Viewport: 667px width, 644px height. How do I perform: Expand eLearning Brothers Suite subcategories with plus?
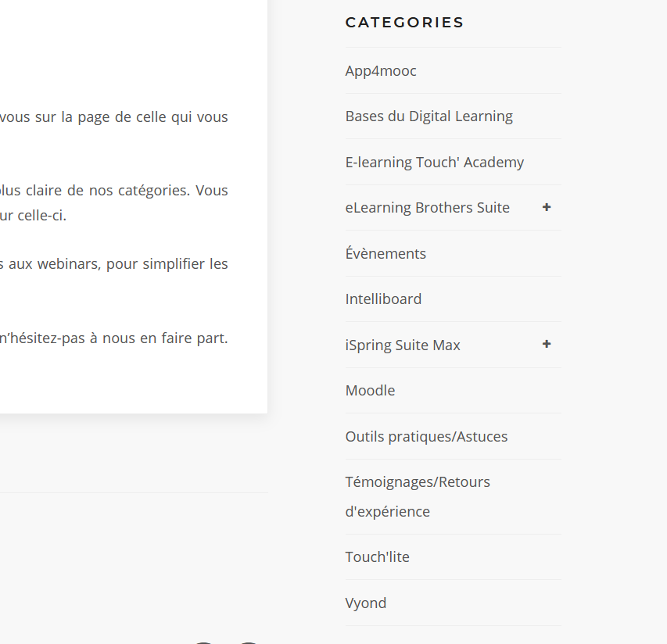pyautogui.click(x=547, y=207)
